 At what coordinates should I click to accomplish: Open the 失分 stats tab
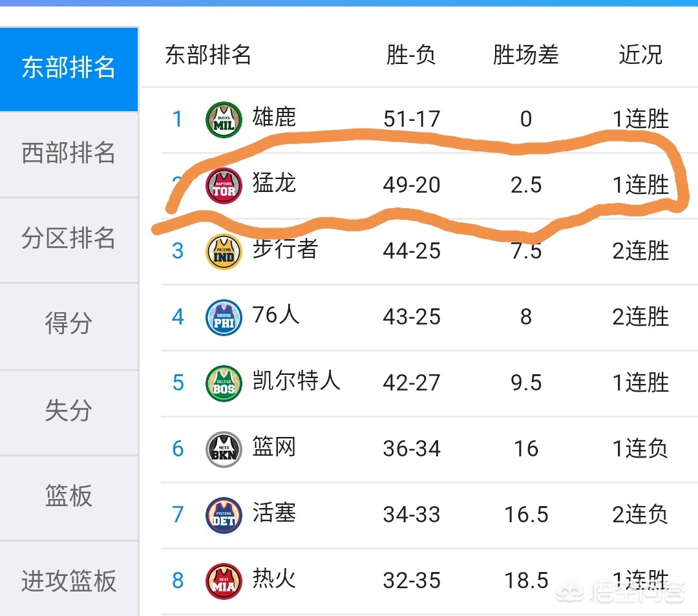click(x=69, y=411)
